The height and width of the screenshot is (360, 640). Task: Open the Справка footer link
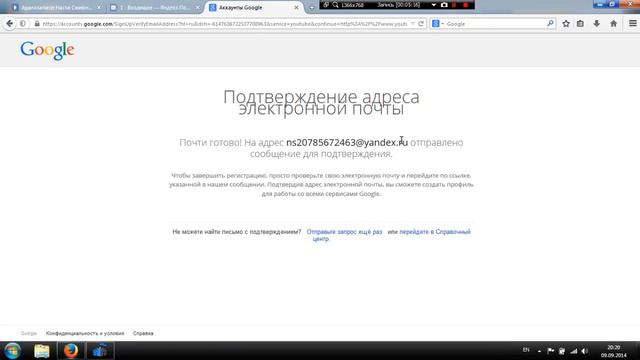[x=143, y=333]
